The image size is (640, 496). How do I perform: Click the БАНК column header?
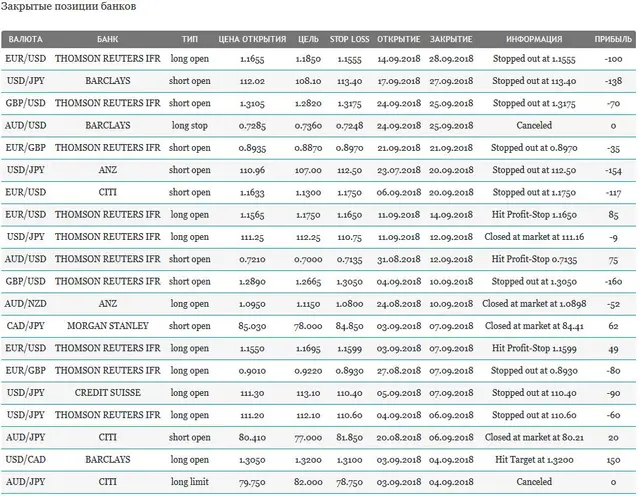pos(107,39)
